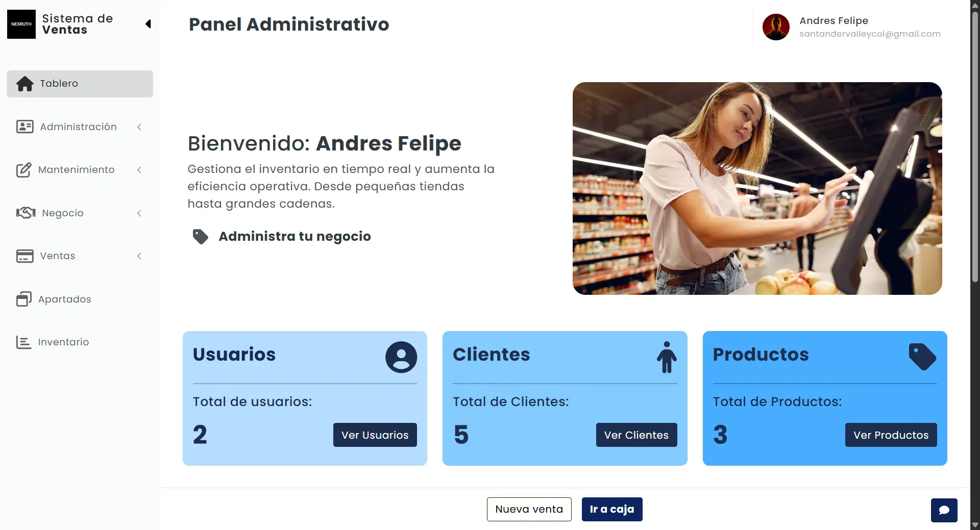Expand the Mantenimiento submenu chevron
Image resolution: width=980 pixels, height=530 pixels.
(x=139, y=170)
